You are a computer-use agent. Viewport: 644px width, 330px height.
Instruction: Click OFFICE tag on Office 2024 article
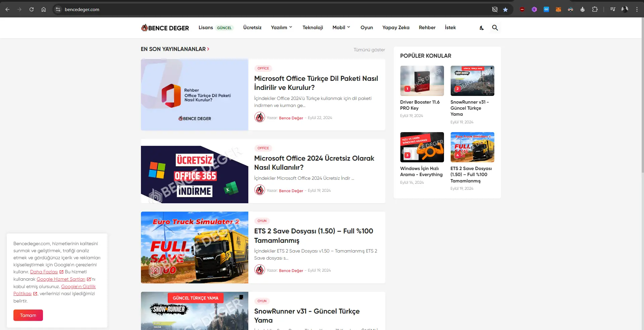tap(263, 148)
